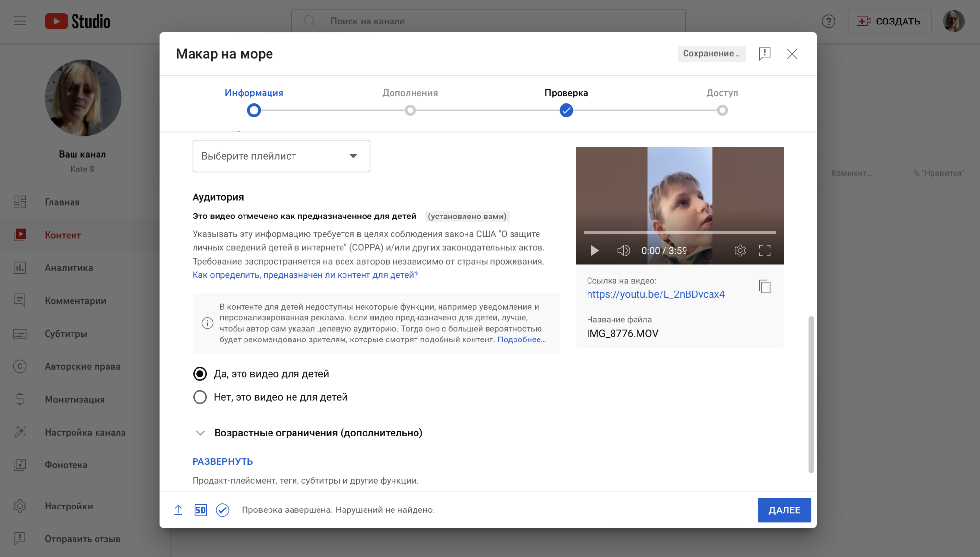Open the Выберите плейлист dropdown
The height and width of the screenshot is (557, 980).
coord(281,156)
